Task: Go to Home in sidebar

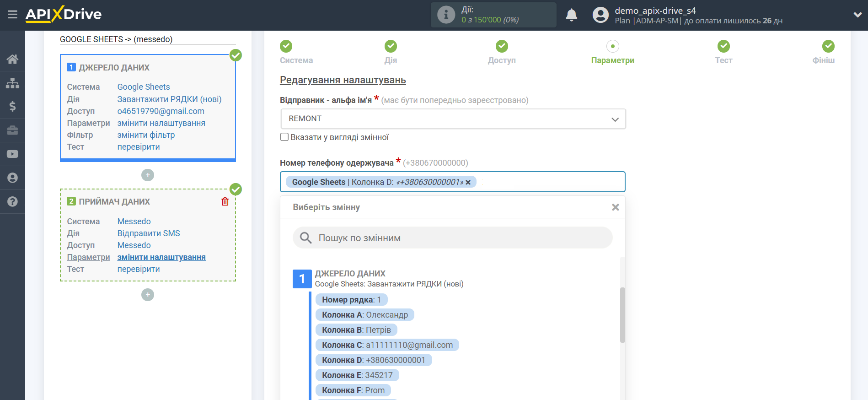Action: click(12, 59)
